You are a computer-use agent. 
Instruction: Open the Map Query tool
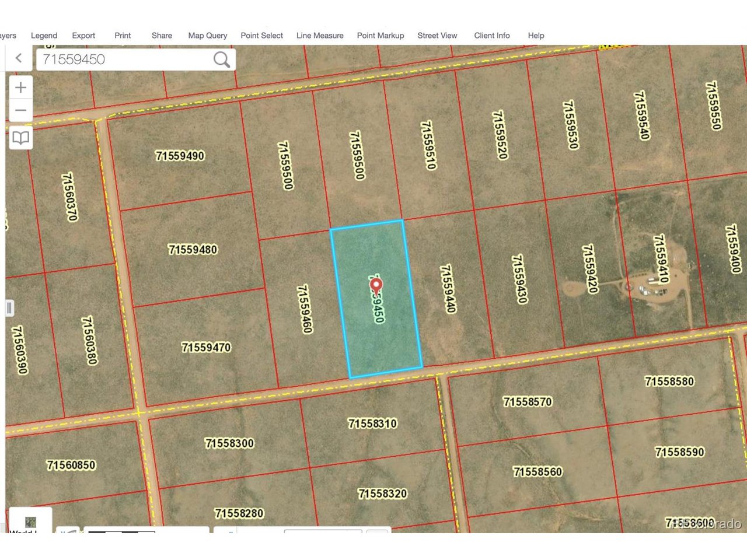point(208,36)
